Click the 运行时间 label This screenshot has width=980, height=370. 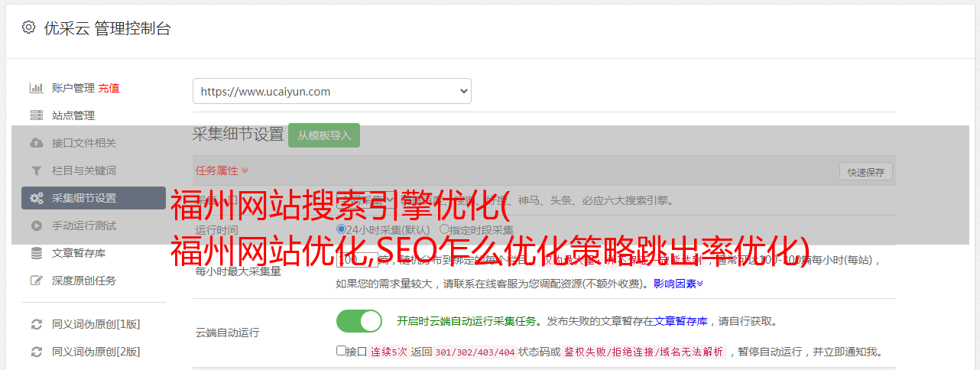(x=216, y=229)
